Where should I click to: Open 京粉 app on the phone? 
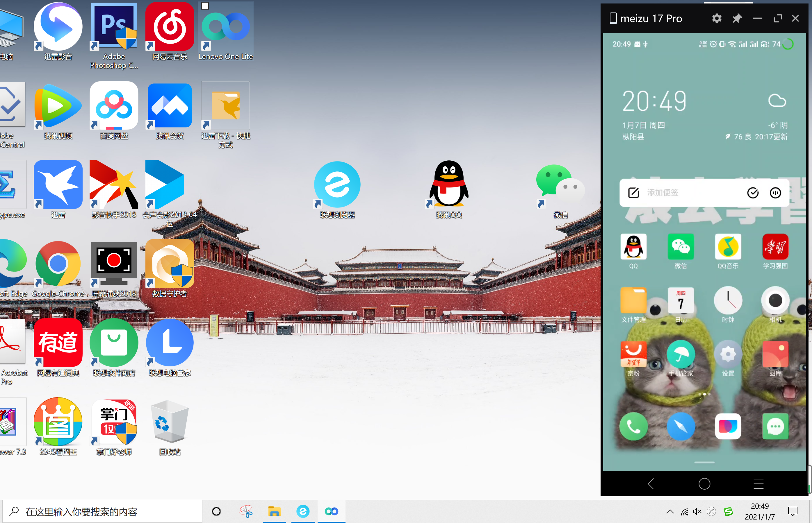633,359
